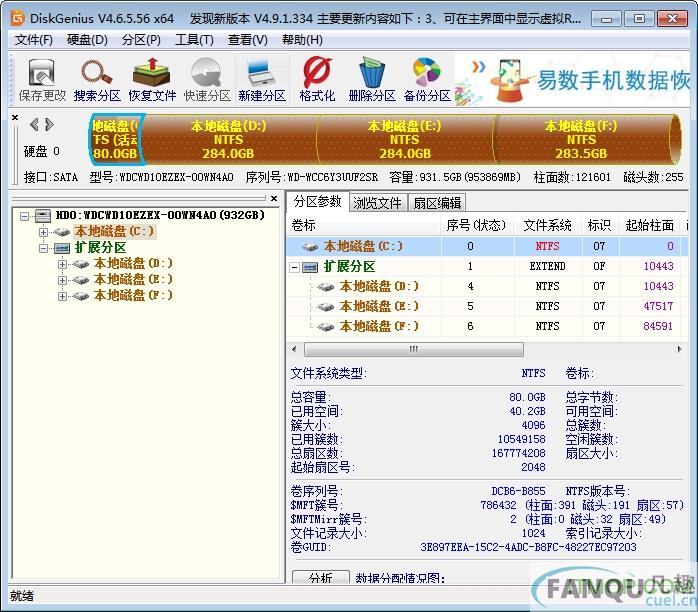Screen dimensions: 698x612
Task: Close the left tree panel
Action: (274, 199)
